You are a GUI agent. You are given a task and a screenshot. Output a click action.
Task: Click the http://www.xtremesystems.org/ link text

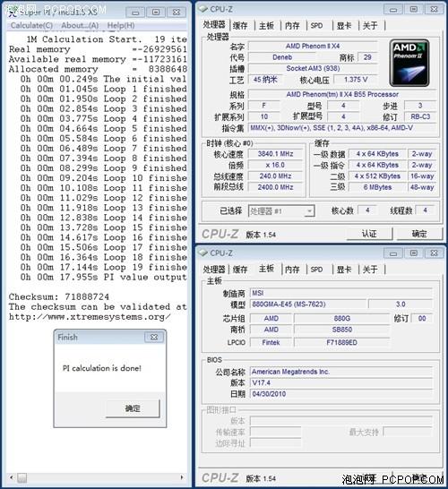click(90, 317)
